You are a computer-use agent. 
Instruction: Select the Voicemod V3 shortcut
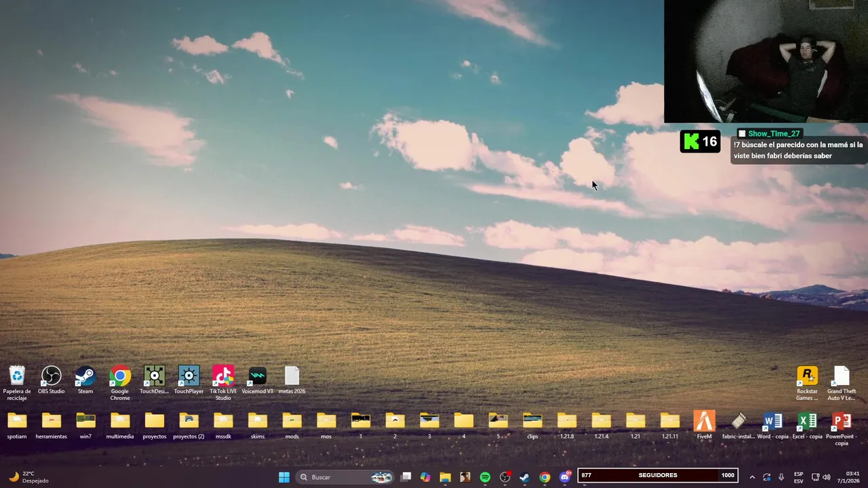[x=258, y=381]
